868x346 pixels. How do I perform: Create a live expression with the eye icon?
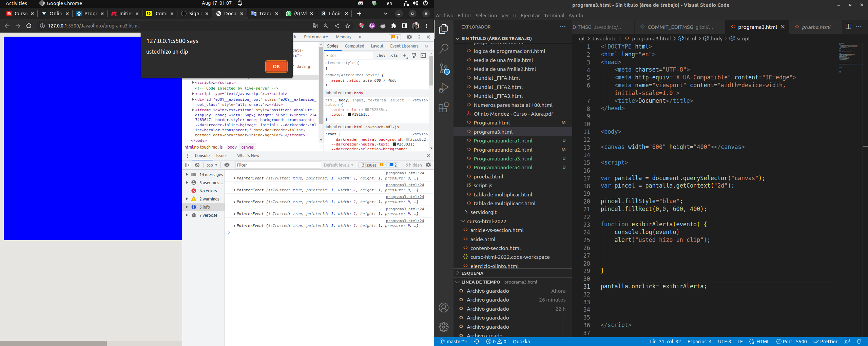pyautogui.click(x=227, y=165)
